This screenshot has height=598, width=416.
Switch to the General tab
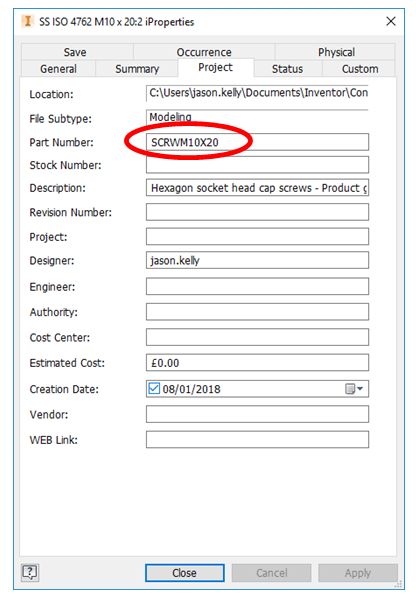[x=58, y=69]
